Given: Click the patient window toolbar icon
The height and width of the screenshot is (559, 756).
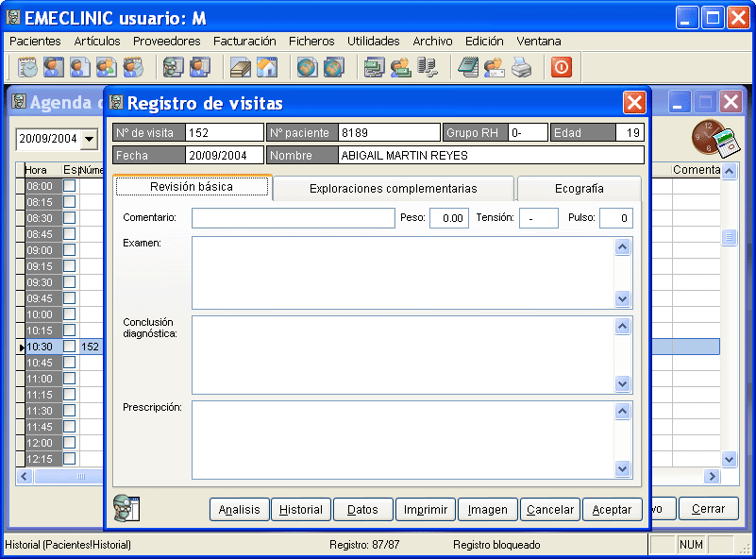Looking at the screenshot, I should coord(54,67).
